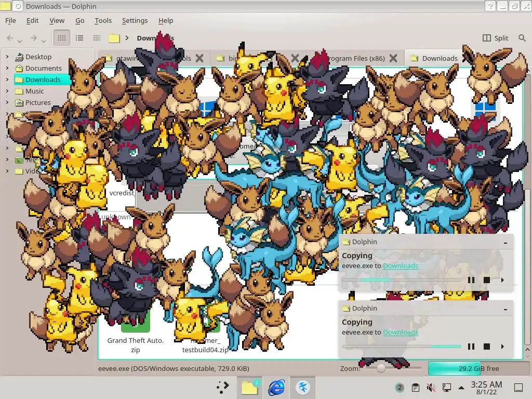This screenshot has height=399, width=532.
Task: Go forward with the forward arrow
Action: click(x=33, y=38)
